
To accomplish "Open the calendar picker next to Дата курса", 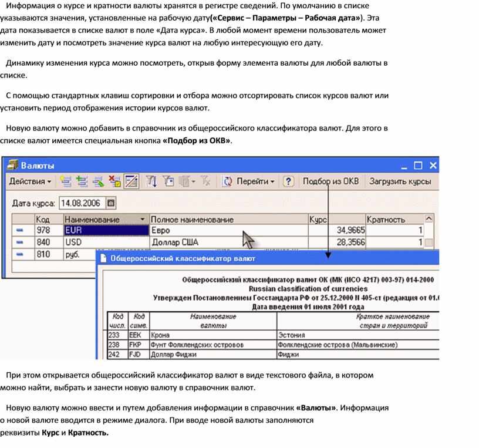I will 111,203.
